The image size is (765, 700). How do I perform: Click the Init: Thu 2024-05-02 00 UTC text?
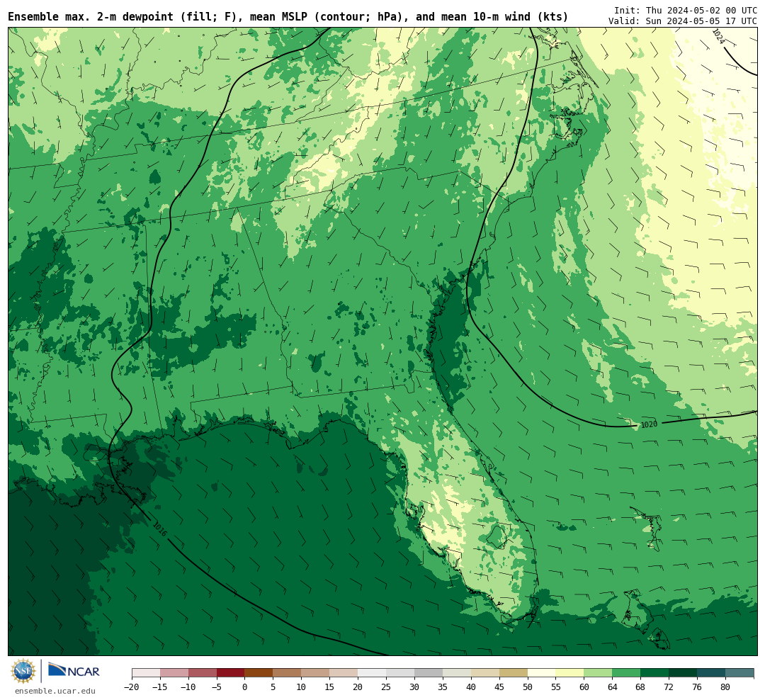click(x=686, y=10)
